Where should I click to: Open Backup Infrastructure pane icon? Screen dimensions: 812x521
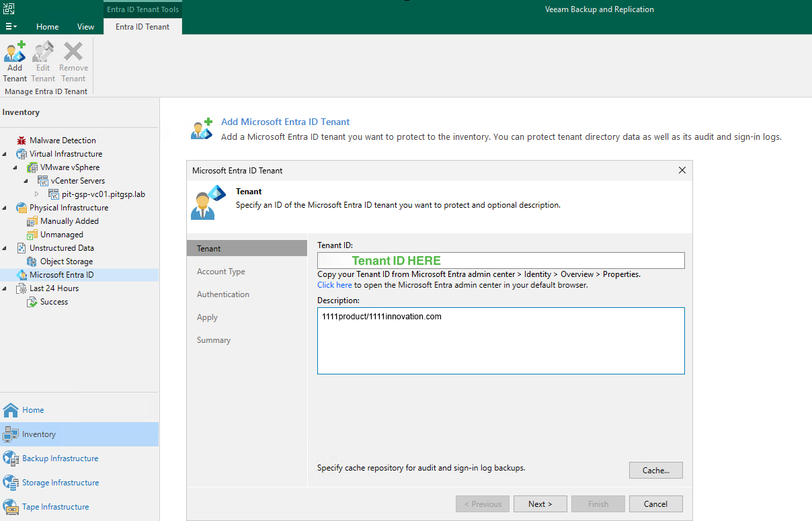[x=11, y=458]
